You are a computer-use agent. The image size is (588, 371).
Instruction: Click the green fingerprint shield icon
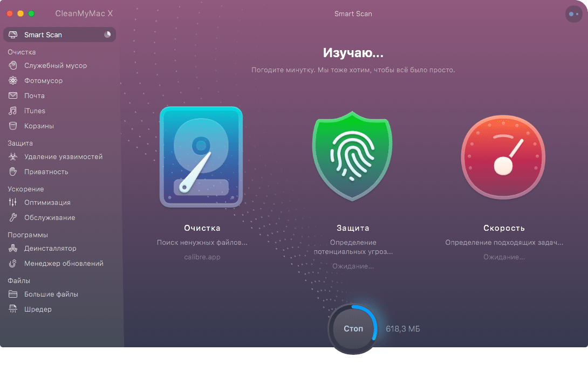tap(352, 156)
